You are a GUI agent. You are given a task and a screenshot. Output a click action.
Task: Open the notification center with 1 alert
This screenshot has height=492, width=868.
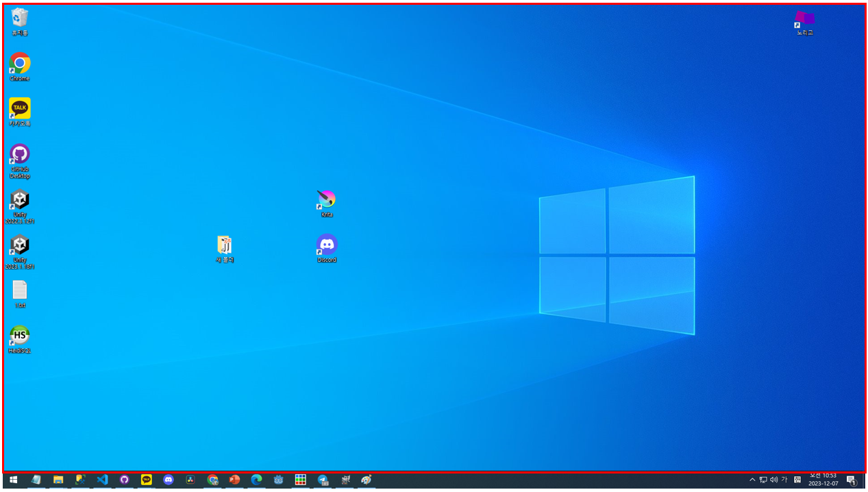[851, 480]
